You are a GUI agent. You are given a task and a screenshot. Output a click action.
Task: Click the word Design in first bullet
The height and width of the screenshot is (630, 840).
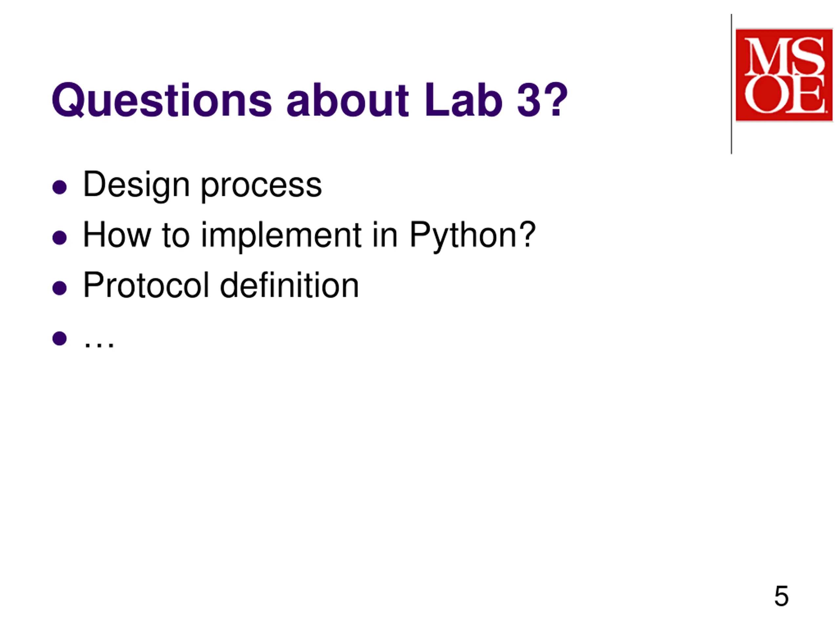(x=136, y=185)
